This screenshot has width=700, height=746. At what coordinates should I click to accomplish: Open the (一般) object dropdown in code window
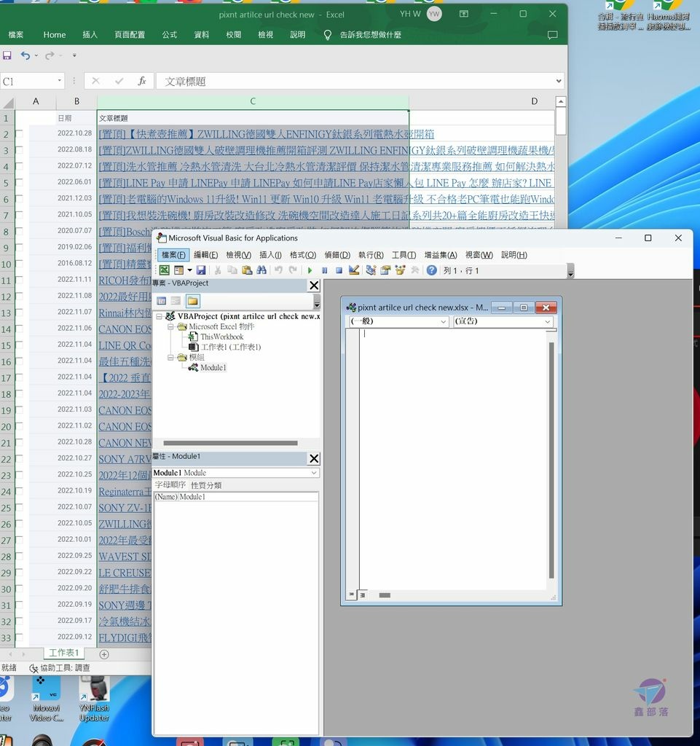pyautogui.click(x=443, y=321)
